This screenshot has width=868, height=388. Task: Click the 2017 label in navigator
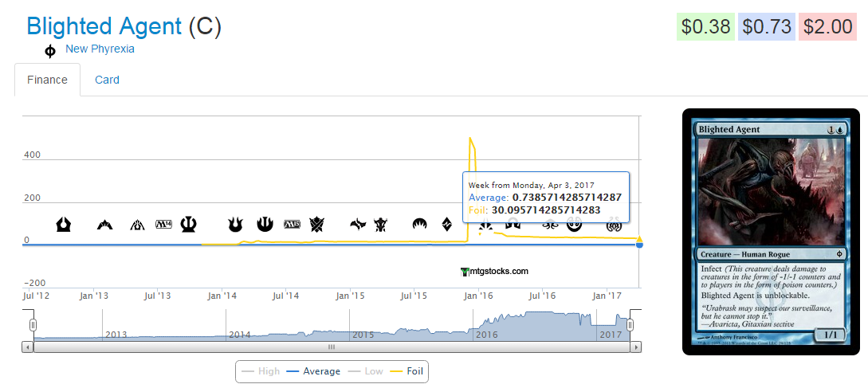point(611,335)
